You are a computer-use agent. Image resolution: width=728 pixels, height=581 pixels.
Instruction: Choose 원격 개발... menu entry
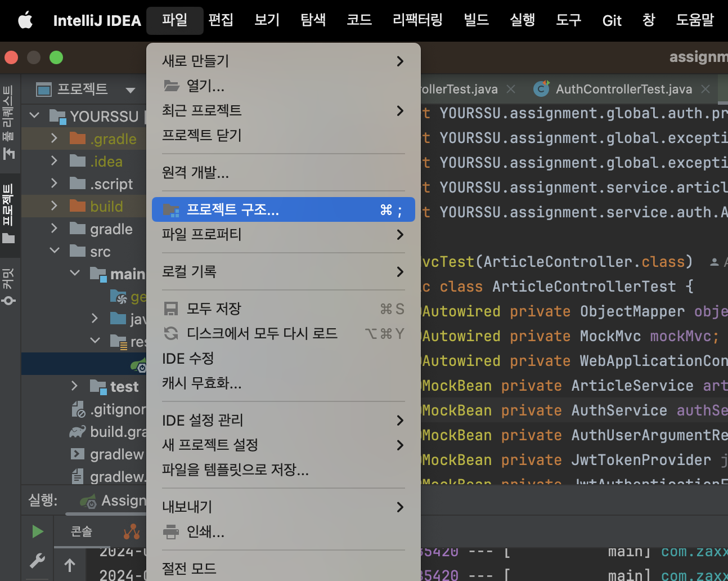[x=284, y=172]
